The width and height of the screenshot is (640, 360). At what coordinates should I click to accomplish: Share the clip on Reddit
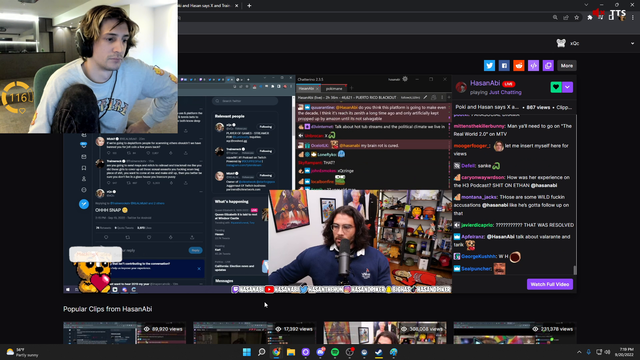point(519,65)
